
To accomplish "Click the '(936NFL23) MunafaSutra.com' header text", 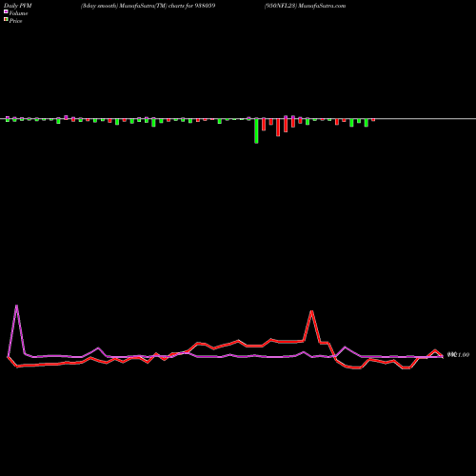I will 305,6.
